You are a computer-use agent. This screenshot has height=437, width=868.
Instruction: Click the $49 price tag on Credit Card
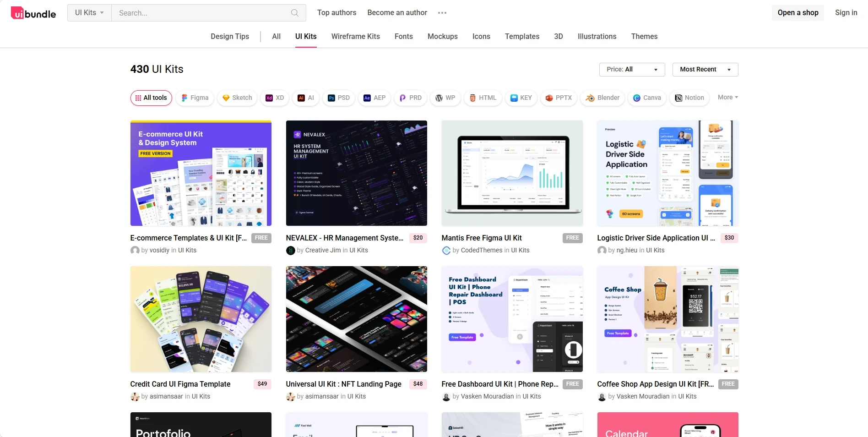coord(262,384)
